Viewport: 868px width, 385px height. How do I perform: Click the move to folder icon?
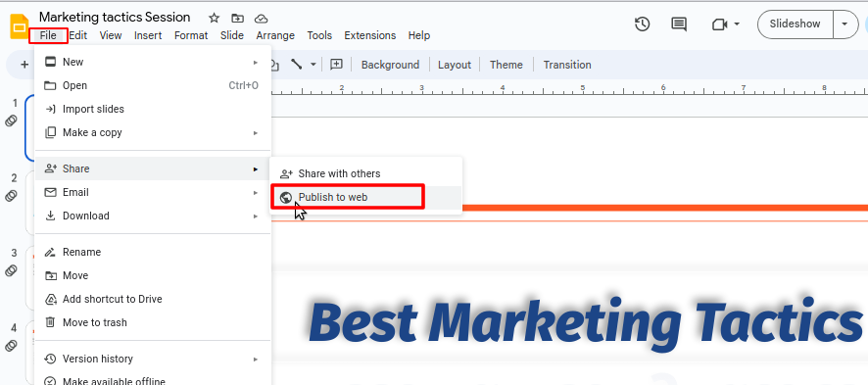(237, 18)
